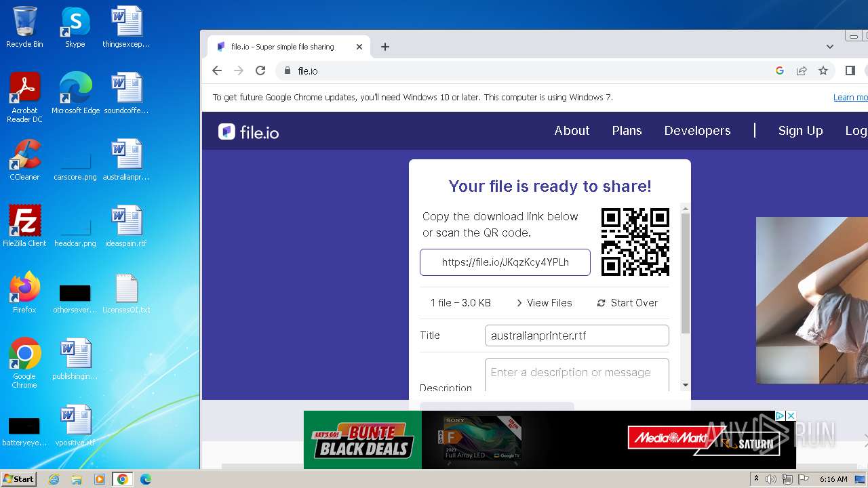
Task: Open Windows Explorer from taskbar
Action: [77, 479]
